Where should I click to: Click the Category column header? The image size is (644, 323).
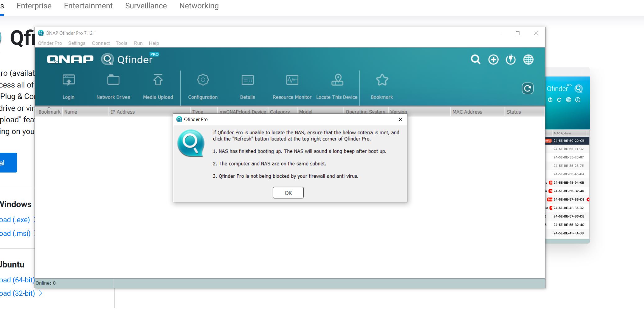click(283, 111)
